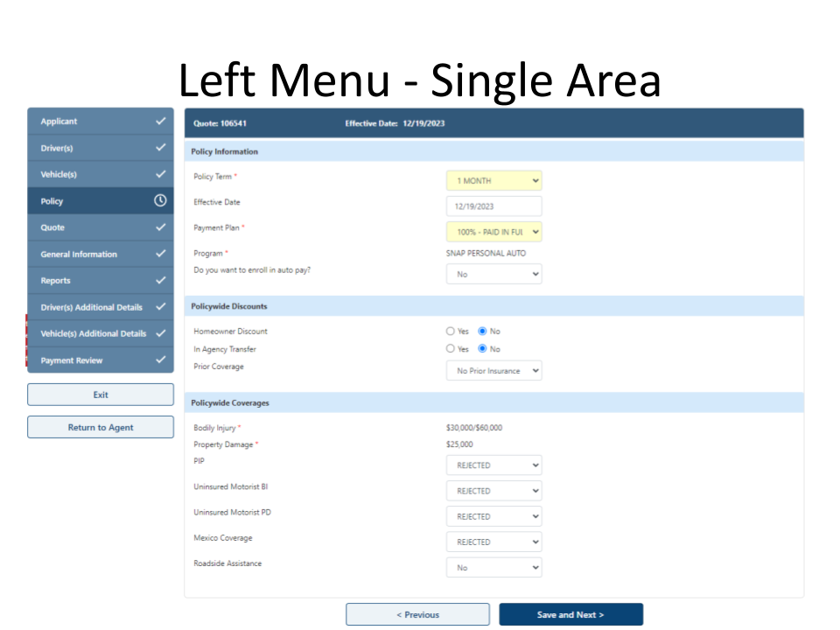840x630 pixels.
Task: Select Yes for In Agency Transfer
Action: pyautogui.click(x=451, y=349)
